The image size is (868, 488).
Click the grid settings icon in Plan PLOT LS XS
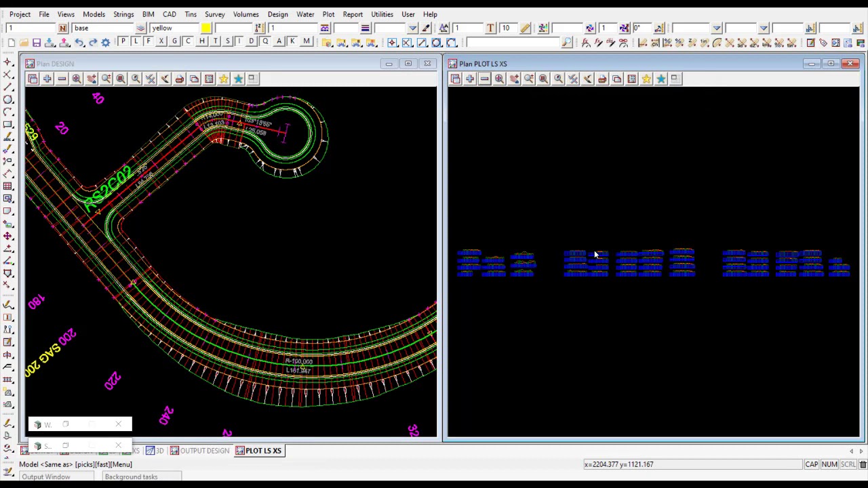[631, 79]
